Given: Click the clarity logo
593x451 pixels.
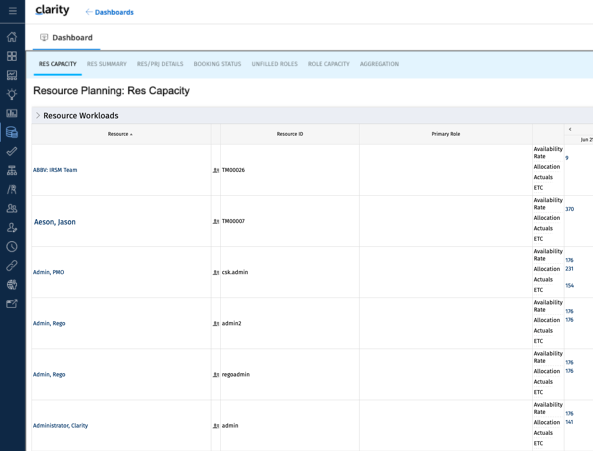Looking at the screenshot, I should (52, 10).
